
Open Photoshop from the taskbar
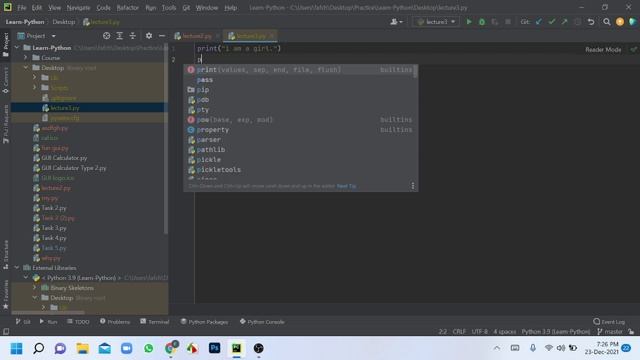point(215,348)
